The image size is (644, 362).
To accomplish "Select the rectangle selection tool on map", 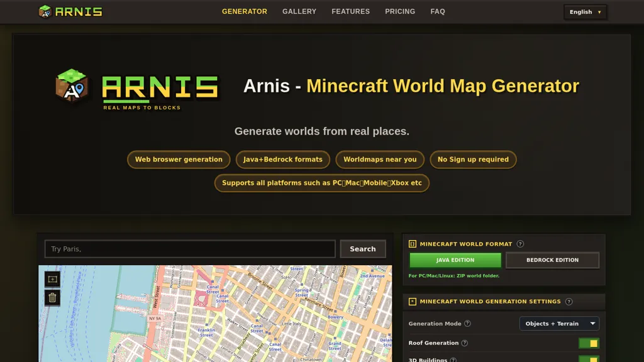I will (52, 279).
